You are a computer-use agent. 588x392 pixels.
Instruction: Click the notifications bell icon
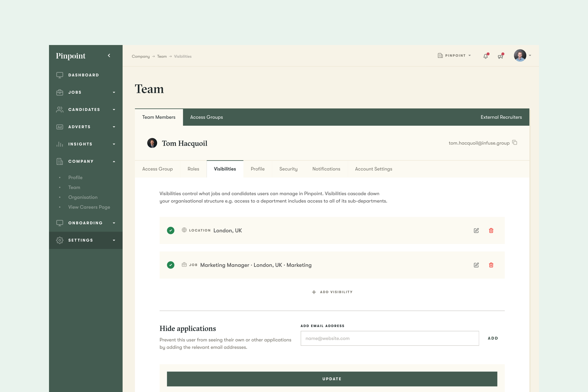tap(485, 56)
